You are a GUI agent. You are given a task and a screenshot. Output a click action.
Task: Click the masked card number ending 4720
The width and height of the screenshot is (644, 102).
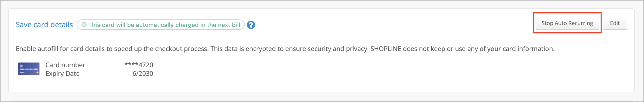(139, 65)
